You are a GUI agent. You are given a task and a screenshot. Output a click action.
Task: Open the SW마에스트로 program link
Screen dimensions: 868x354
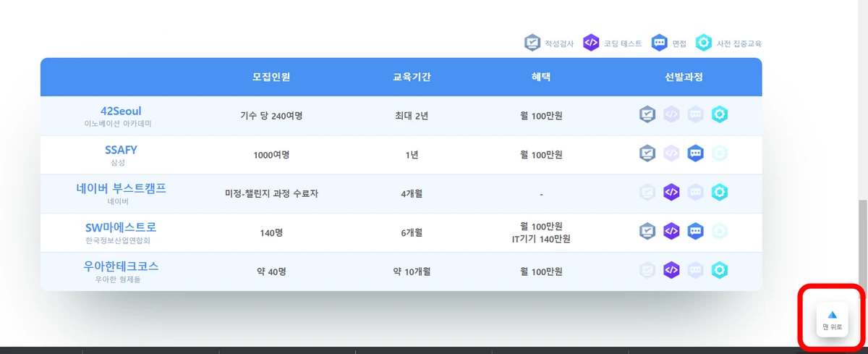pyautogui.click(x=121, y=227)
